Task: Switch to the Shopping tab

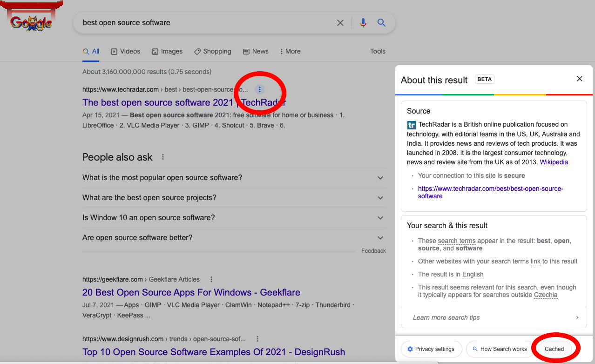Action: [x=212, y=52]
